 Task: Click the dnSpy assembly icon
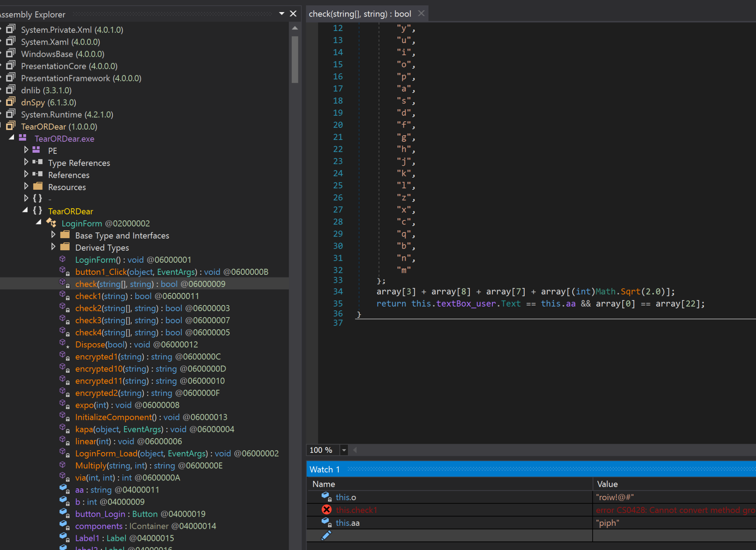pyautogui.click(x=11, y=102)
